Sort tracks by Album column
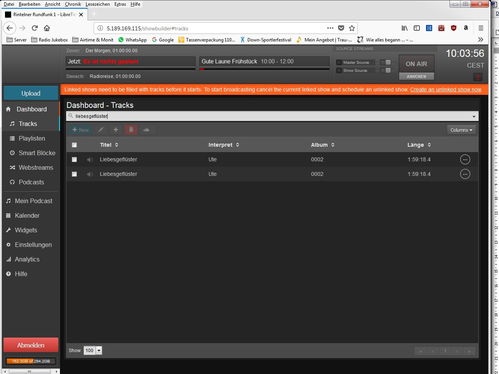This screenshot has height=374, width=499. point(322,145)
